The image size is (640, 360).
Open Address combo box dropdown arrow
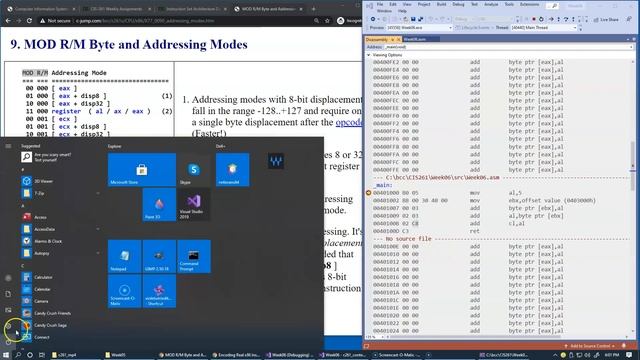tap(631, 47)
